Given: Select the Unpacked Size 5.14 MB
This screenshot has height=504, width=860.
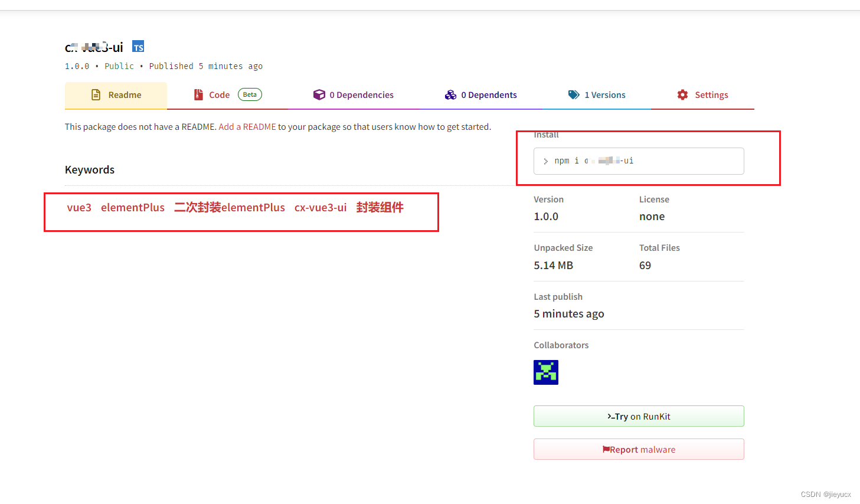Looking at the screenshot, I should pos(553,266).
